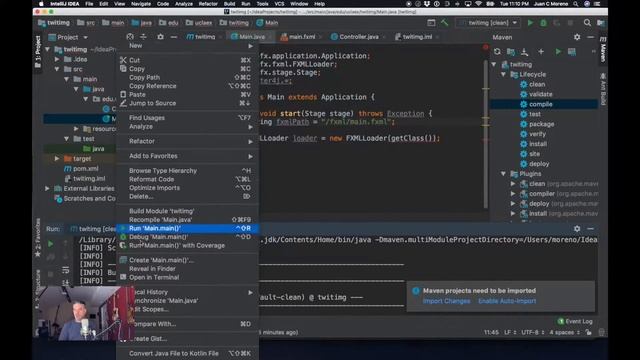Click Run panel settings gear icon

577,229
